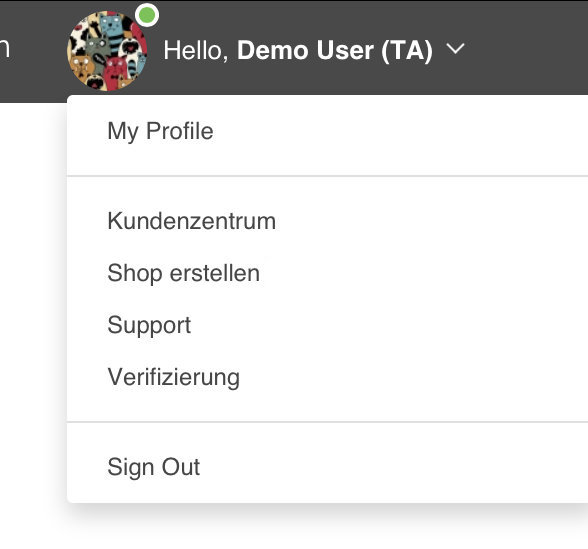The height and width of the screenshot is (549, 588).
Task: Click empty space right of Sign Out row
Action: [394, 467]
